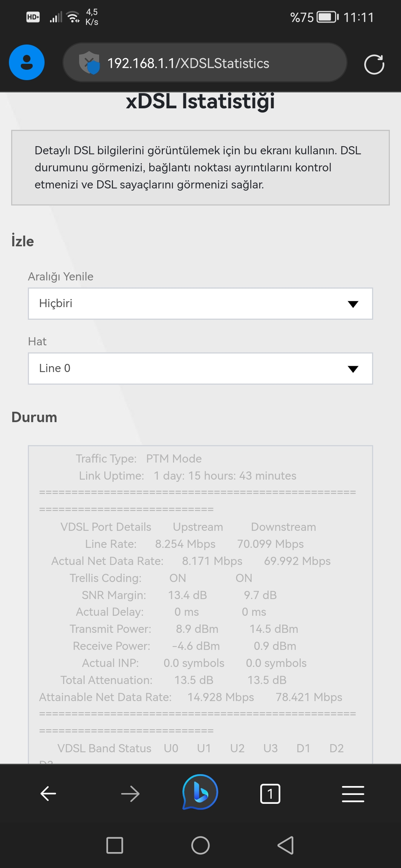Tap the Android back triangle button

point(286,845)
